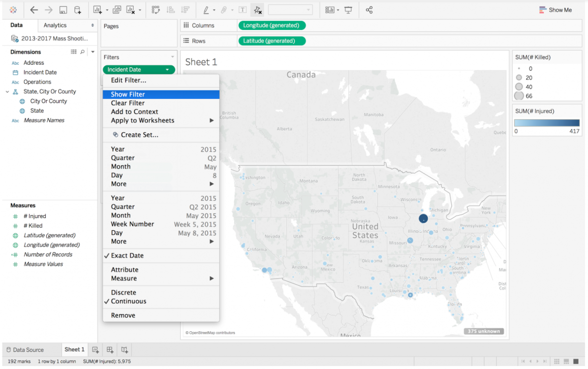Click the undo arrow in the toolbar

33,9
